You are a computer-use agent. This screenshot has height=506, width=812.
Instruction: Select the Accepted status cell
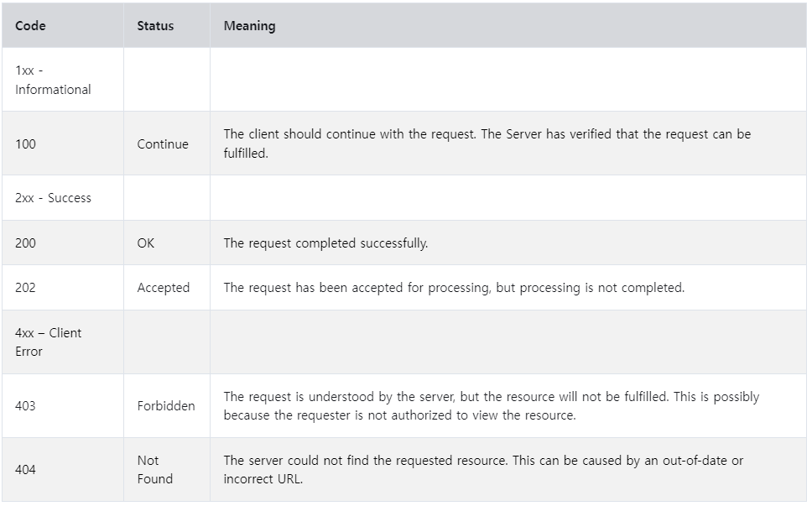point(163,288)
